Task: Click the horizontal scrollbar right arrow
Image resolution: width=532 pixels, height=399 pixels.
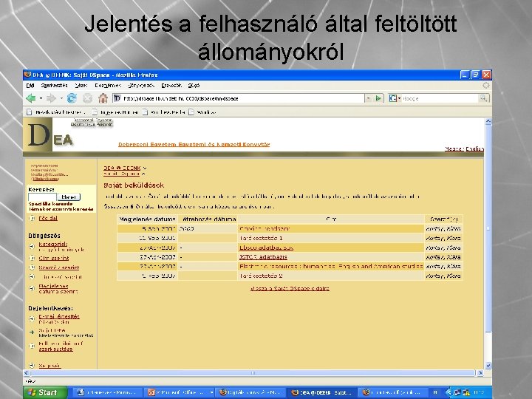Action: (480, 373)
